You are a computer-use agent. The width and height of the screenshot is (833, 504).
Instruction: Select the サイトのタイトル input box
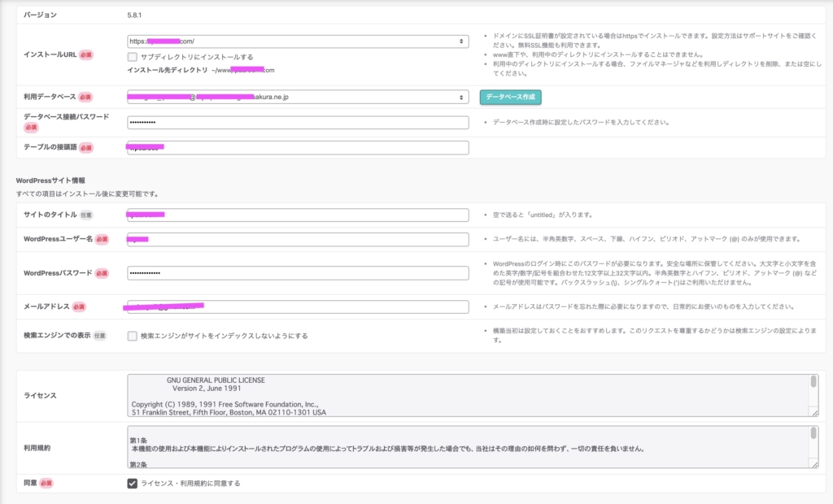point(298,215)
